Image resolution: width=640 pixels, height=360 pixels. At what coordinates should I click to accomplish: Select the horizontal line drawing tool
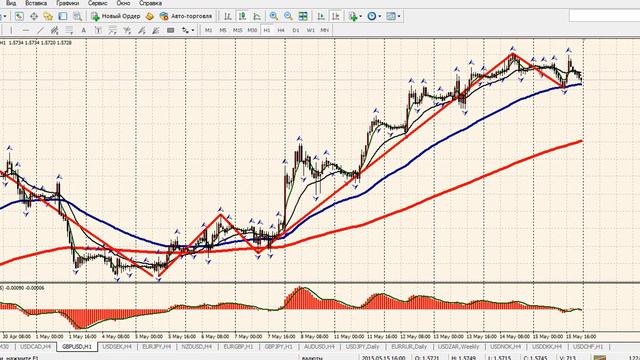[x=26, y=30]
